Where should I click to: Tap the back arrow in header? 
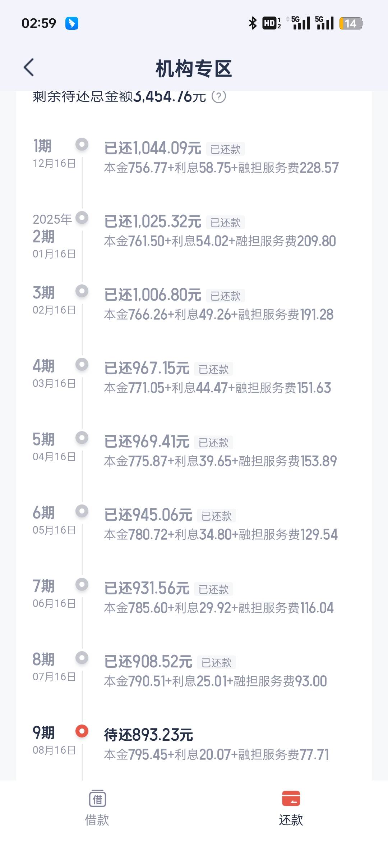tap(29, 67)
